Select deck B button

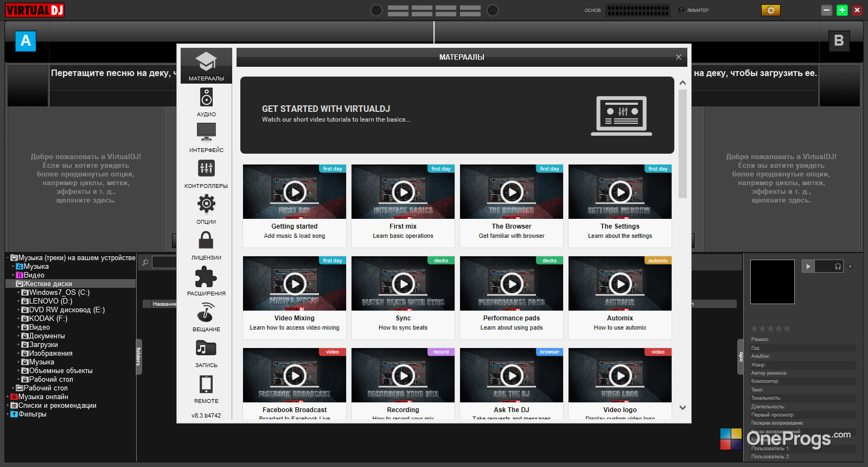[839, 41]
